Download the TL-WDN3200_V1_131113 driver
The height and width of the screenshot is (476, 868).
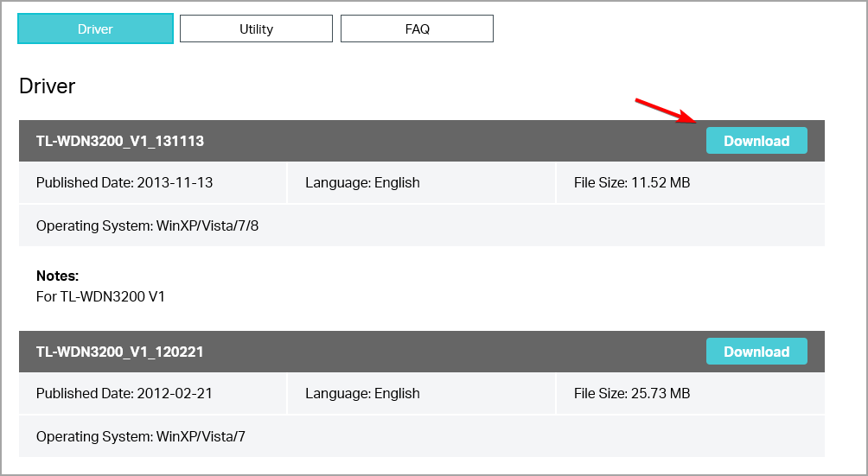(x=756, y=141)
